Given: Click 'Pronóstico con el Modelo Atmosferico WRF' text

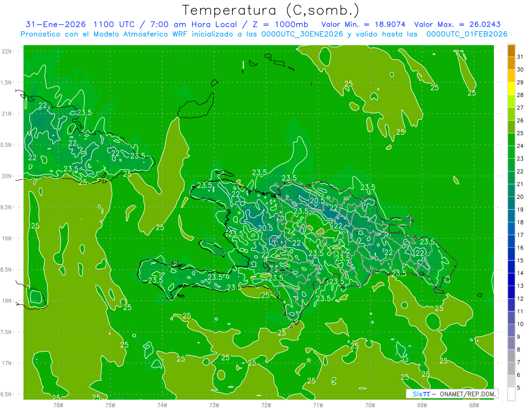Looking at the screenshot, I should point(105,34).
